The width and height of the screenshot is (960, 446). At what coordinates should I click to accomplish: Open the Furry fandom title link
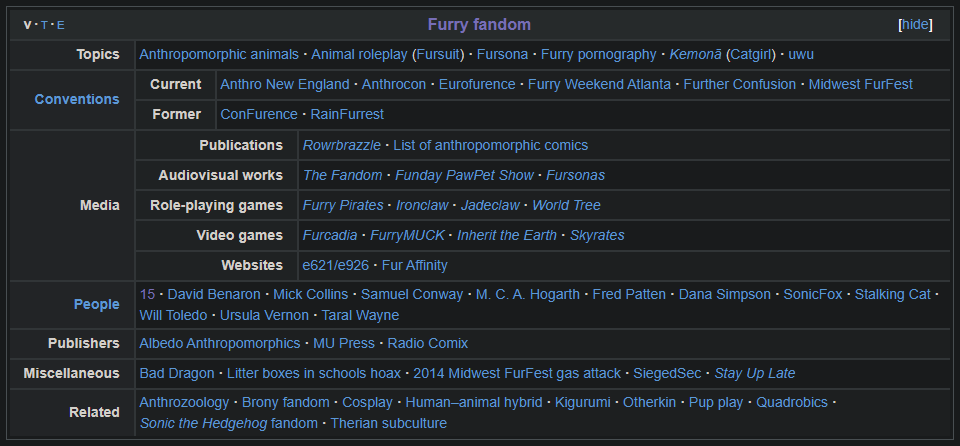(x=479, y=25)
